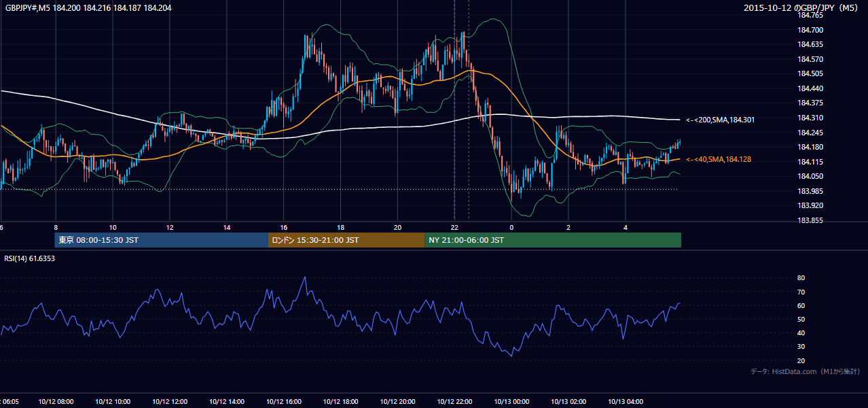Click hour label 20 under price chart
Screen dimensions: 868x408
pos(398,227)
